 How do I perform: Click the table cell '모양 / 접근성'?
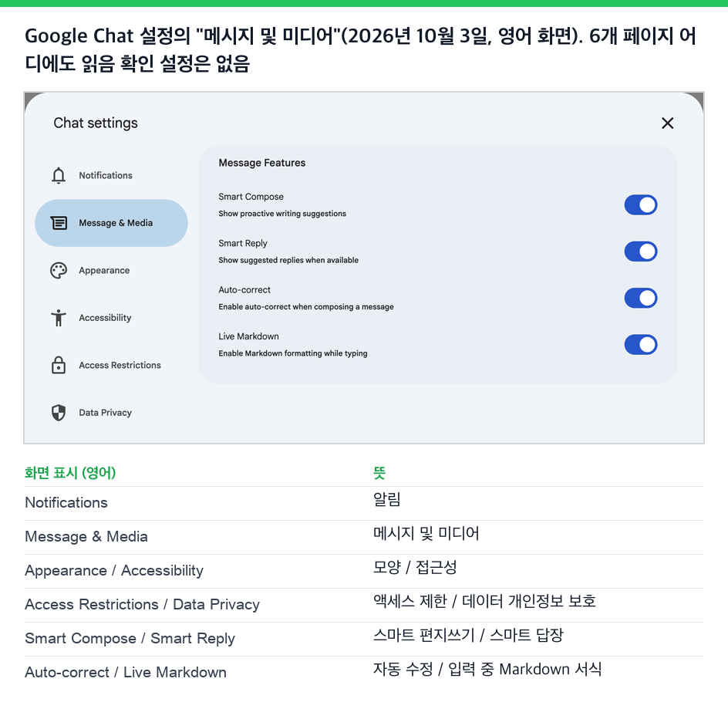415,567
